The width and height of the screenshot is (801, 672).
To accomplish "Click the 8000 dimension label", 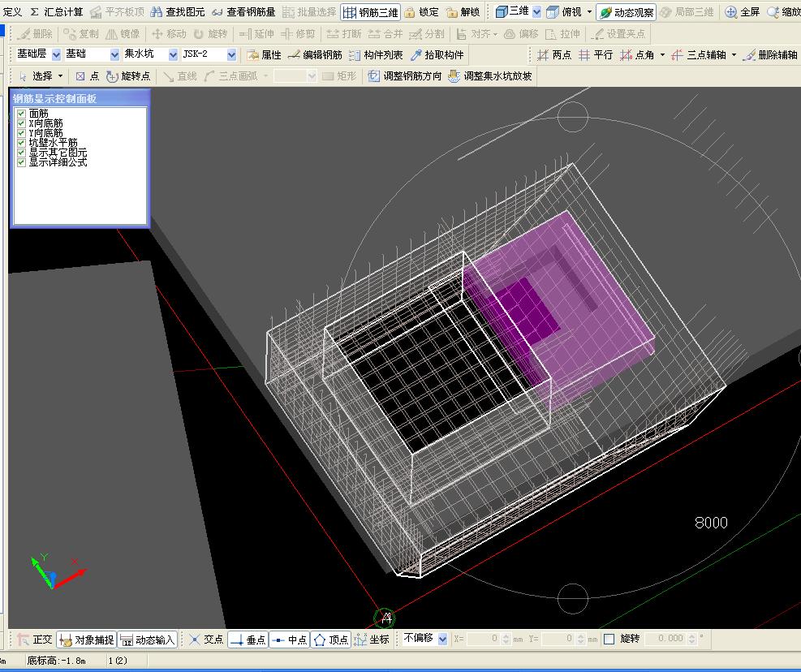I will (711, 523).
